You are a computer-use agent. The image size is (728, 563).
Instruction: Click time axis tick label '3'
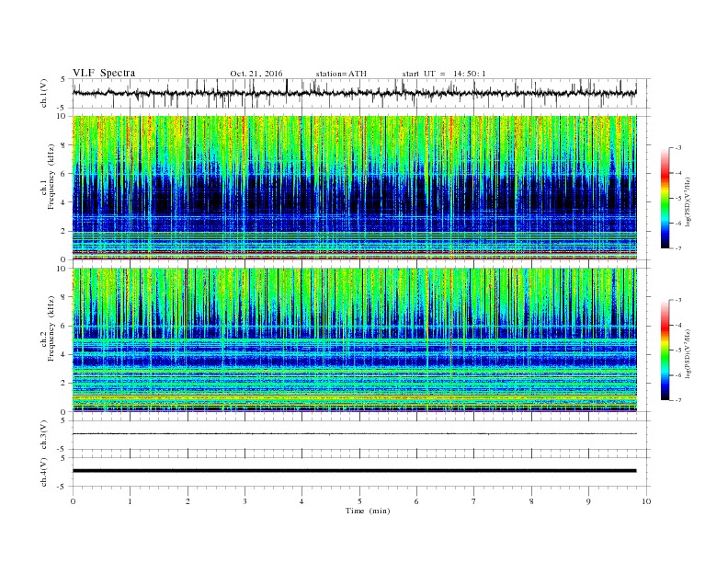pyautogui.click(x=245, y=501)
